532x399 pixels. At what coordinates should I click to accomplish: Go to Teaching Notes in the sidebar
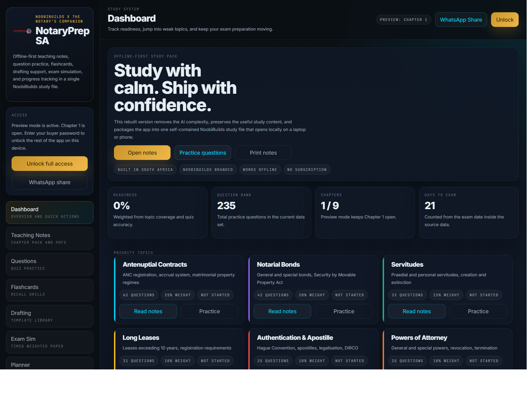[x=50, y=238]
